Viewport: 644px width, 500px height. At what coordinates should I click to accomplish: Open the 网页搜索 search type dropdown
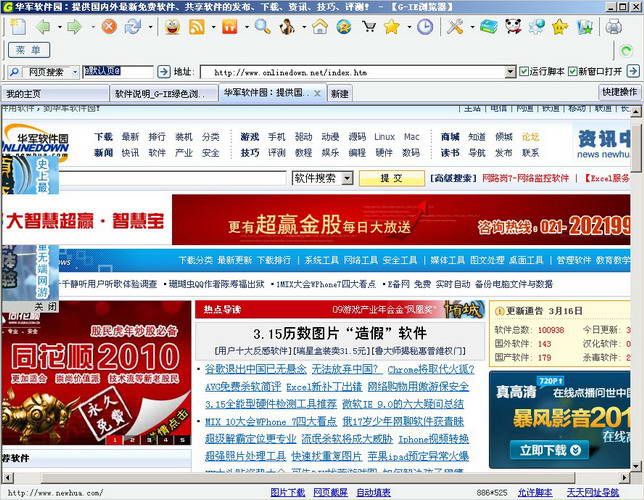(x=75, y=72)
